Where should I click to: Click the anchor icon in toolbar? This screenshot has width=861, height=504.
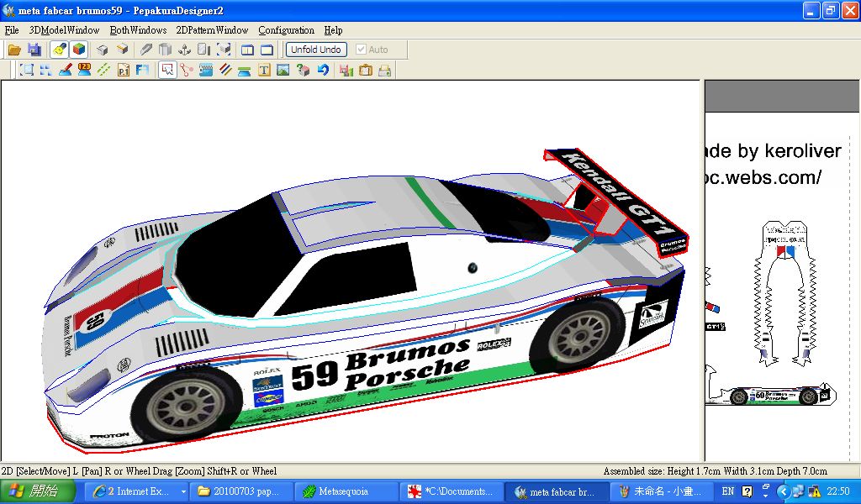pyautogui.click(x=184, y=50)
